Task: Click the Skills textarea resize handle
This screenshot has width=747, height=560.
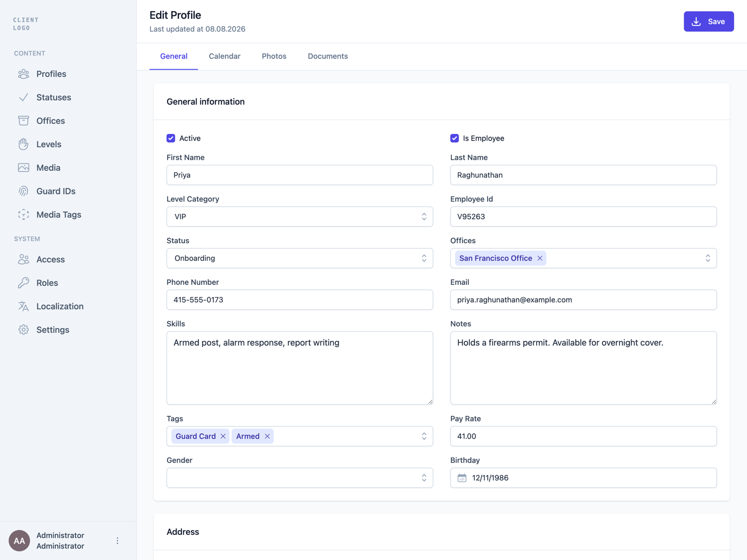Action: 430,402
